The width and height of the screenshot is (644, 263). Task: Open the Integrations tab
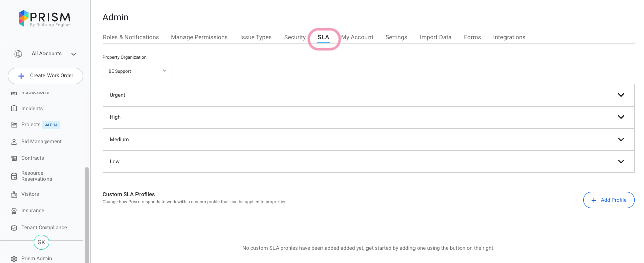(509, 37)
